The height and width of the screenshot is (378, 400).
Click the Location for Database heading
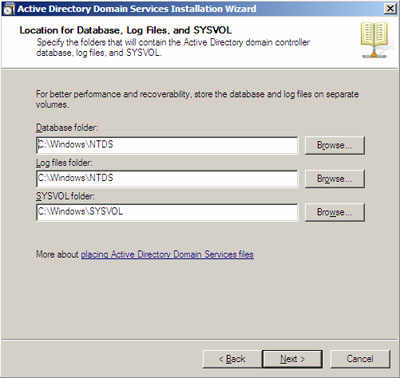(x=125, y=30)
